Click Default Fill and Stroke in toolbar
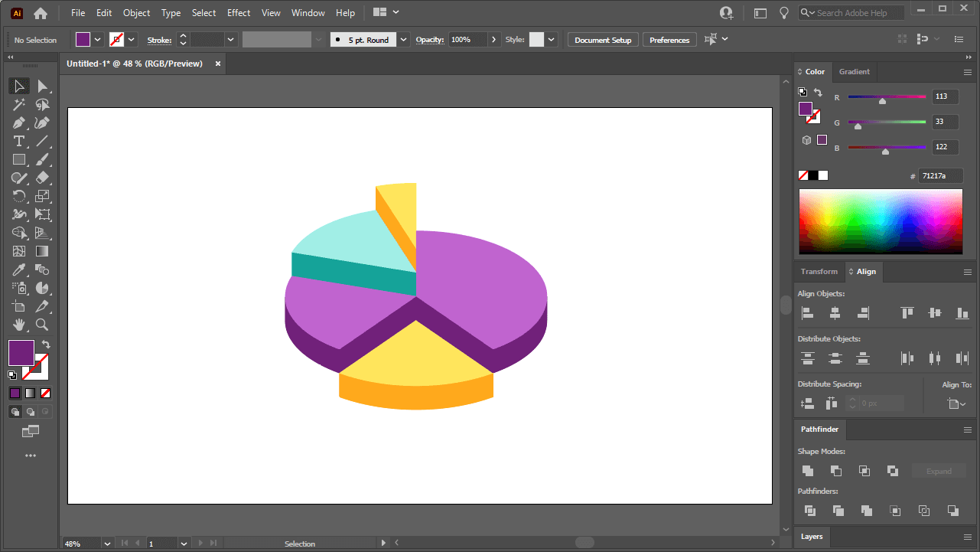Screen dimensions: 980x552 click(x=12, y=375)
